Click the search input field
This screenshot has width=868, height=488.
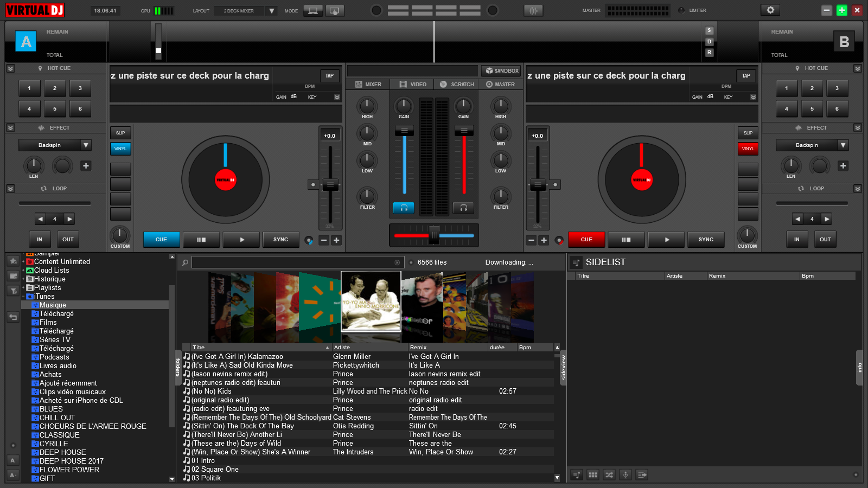pos(297,262)
